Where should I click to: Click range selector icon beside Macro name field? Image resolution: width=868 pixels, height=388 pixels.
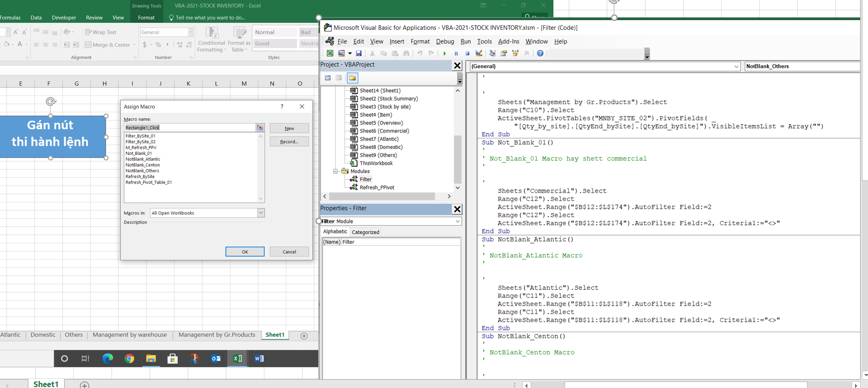[260, 127]
